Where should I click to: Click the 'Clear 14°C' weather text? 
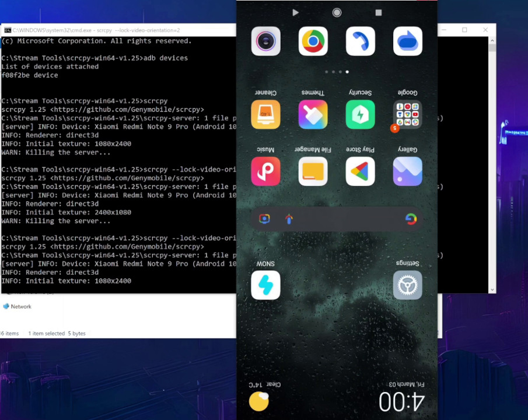265,384
